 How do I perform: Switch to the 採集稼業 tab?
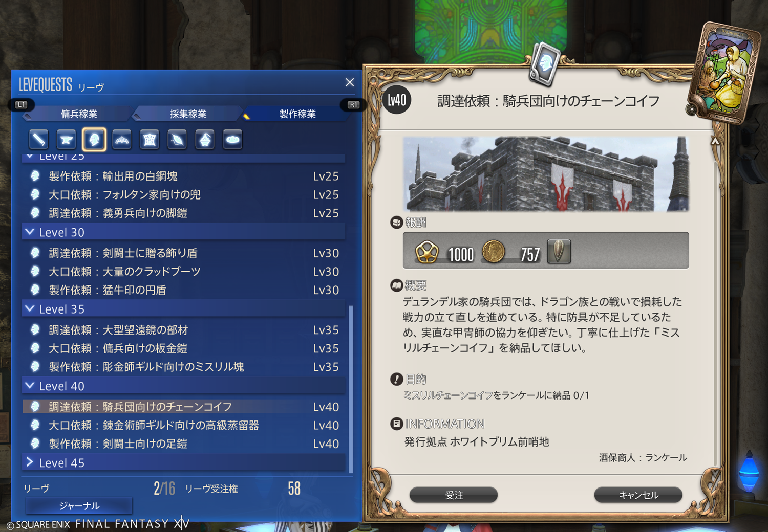click(x=188, y=114)
